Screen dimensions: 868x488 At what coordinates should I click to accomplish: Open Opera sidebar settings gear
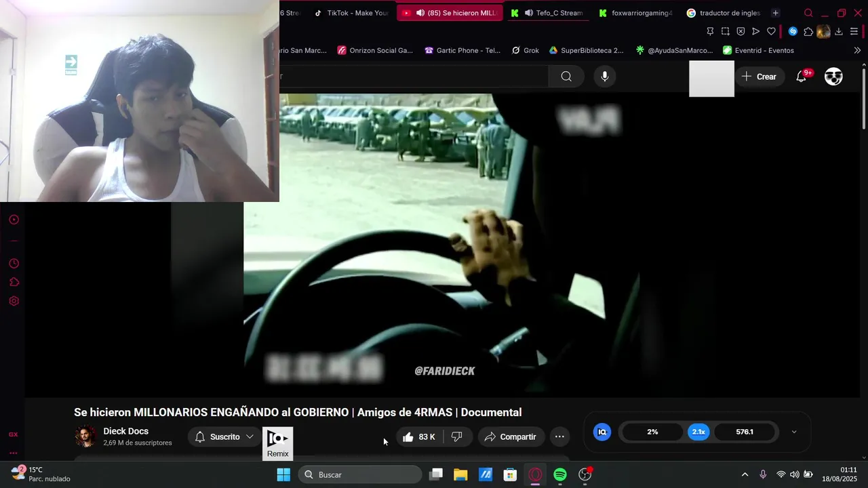14,302
